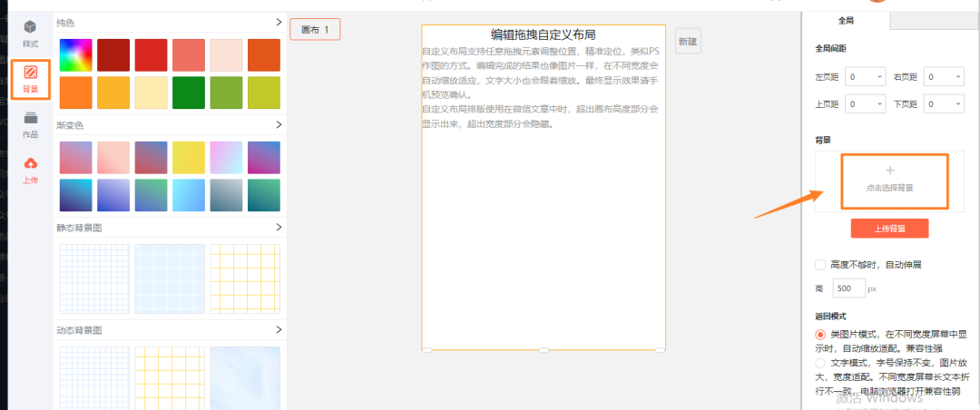Click the plus icon to select background
This screenshot has width=980, height=410.
point(889,171)
